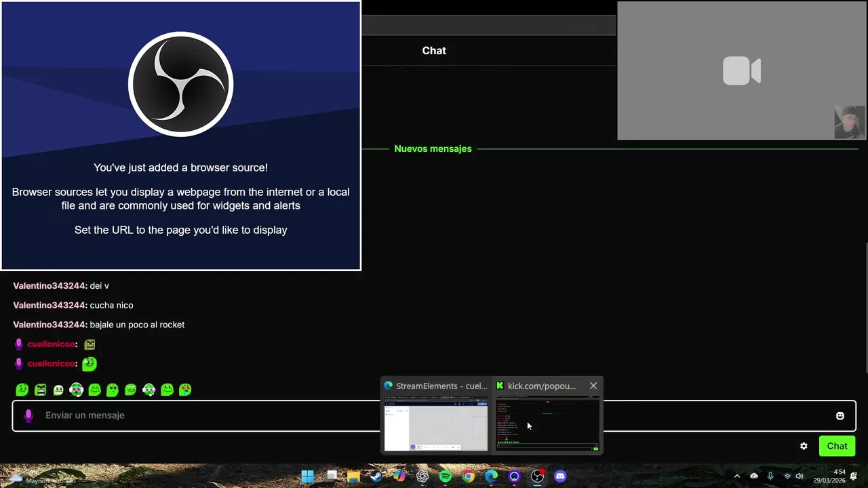Screen dimensions: 868x488
Task: Open Discord from the taskbar
Action: tap(560, 476)
